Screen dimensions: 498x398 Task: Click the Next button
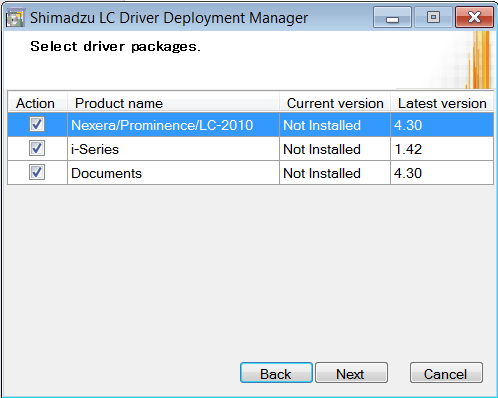pyautogui.click(x=351, y=373)
